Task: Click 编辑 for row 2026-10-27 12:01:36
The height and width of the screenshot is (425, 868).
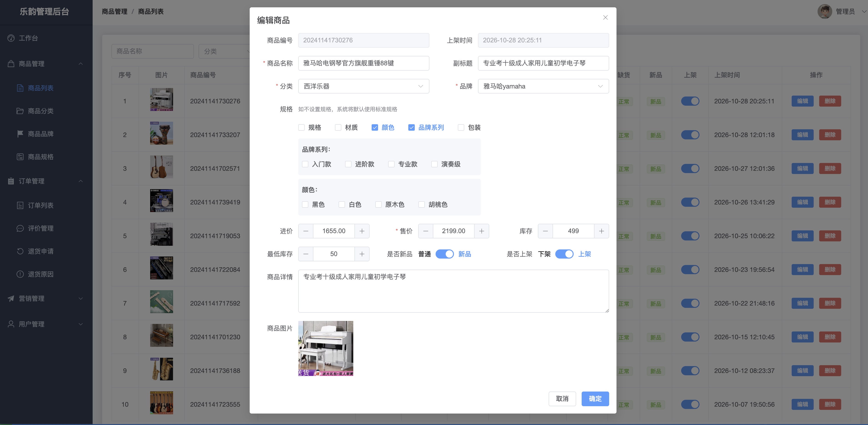Action: 802,168
